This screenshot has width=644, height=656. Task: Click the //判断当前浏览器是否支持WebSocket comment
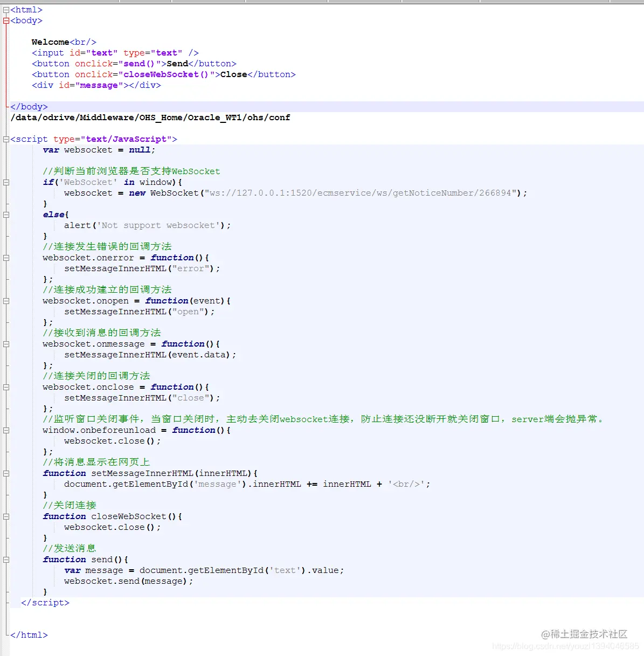point(131,171)
